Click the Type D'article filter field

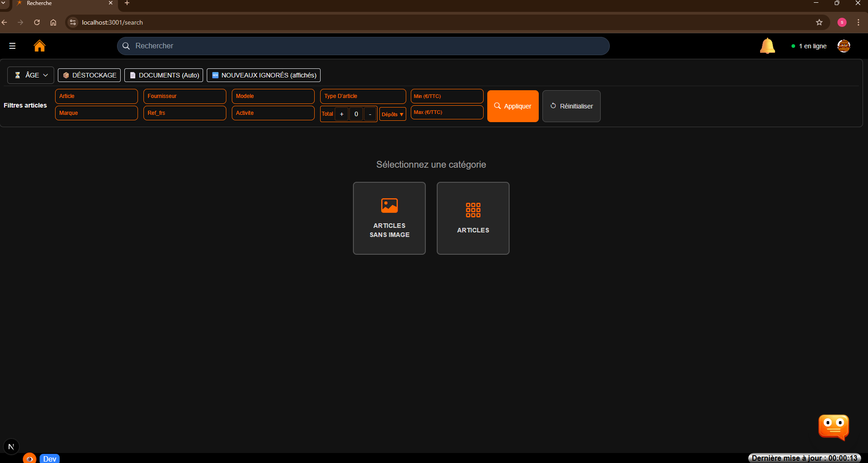click(363, 96)
